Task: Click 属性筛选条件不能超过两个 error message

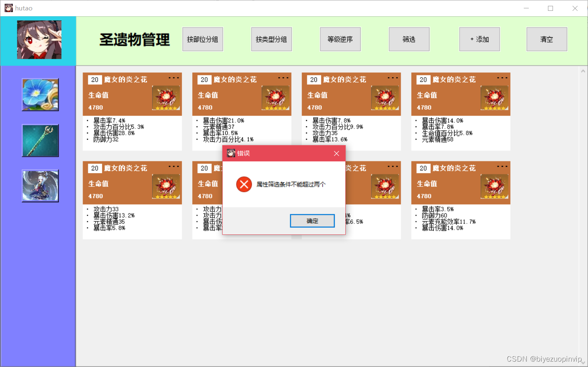Action: pos(291,184)
